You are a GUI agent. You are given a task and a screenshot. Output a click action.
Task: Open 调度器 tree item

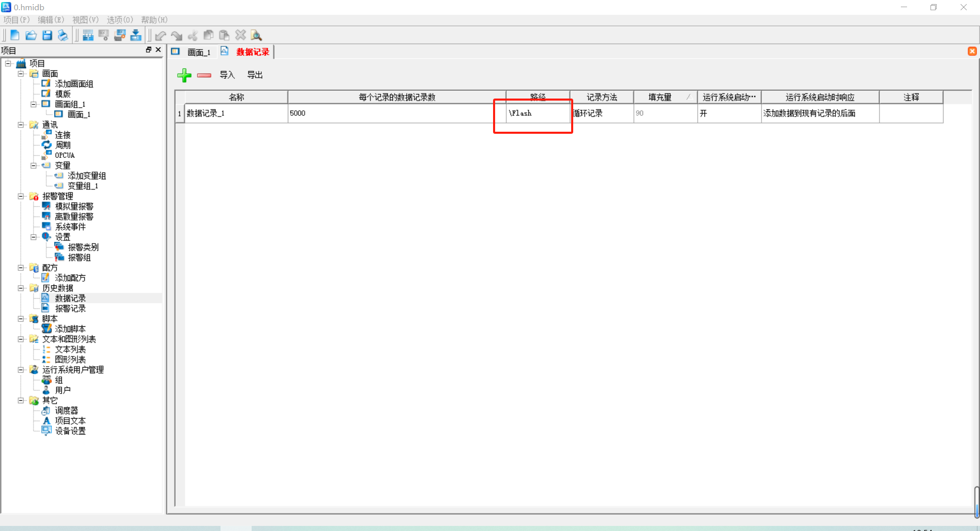point(66,411)
